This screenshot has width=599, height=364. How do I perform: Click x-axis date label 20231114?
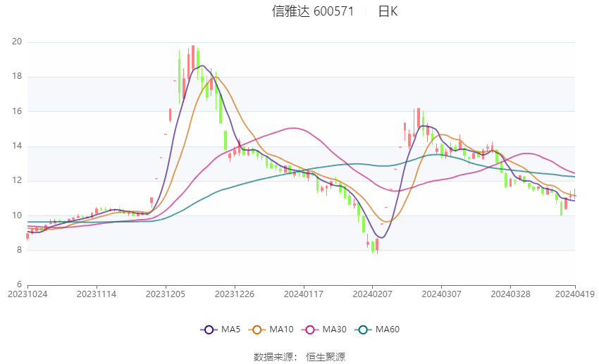(x=97, y=294)
